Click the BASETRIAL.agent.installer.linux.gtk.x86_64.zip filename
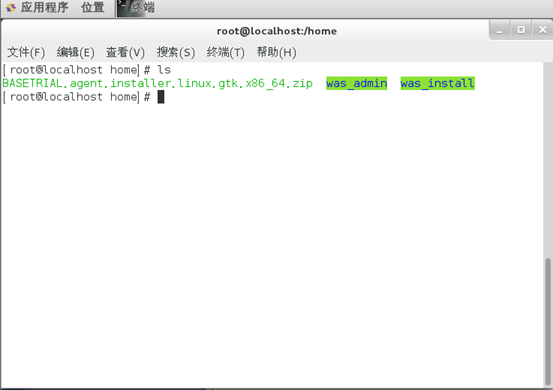The image size is (553, 390). click(x=157, y=83)
